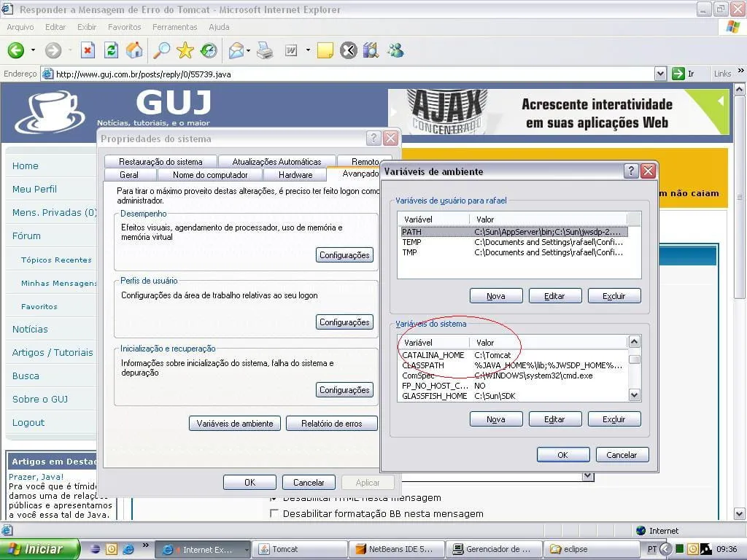Switch to Nome do computador tab

tap(210, 175)
